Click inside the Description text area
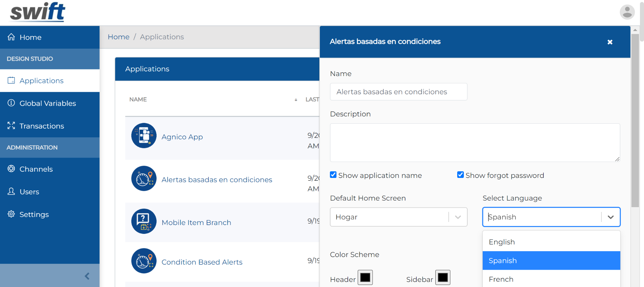The image size is (644, 287). pyautogui.click(x=475, y=142)
